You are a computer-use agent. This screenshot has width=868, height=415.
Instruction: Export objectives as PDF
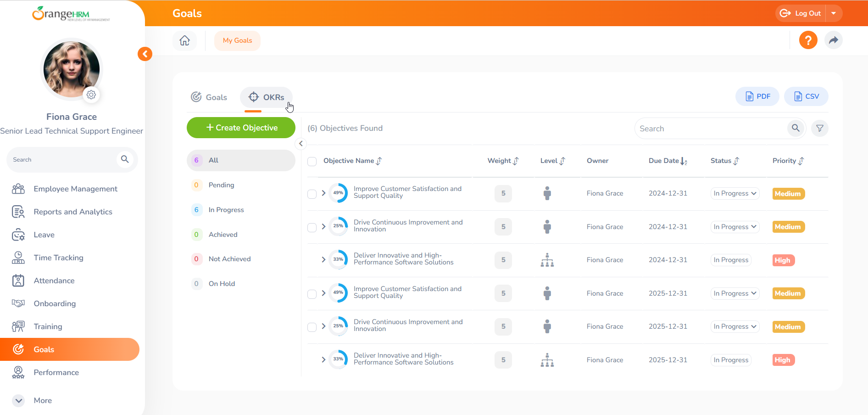click(x=757, y=96)
